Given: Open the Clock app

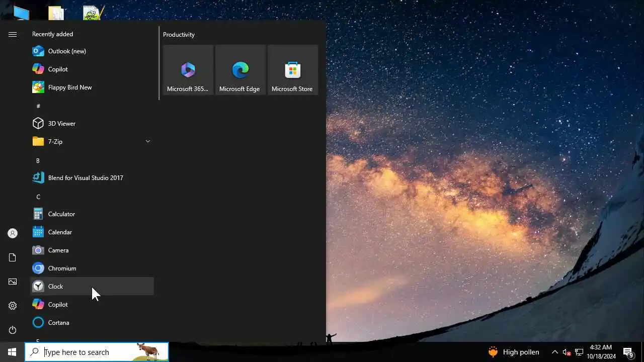Looking at the screenshot, I should click(x=92, y=287).
